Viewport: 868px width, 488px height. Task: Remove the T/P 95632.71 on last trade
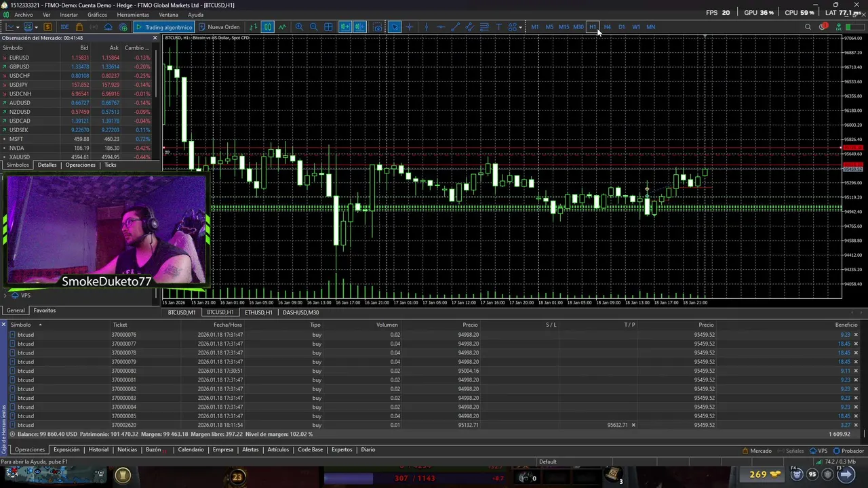pos(633,425)
